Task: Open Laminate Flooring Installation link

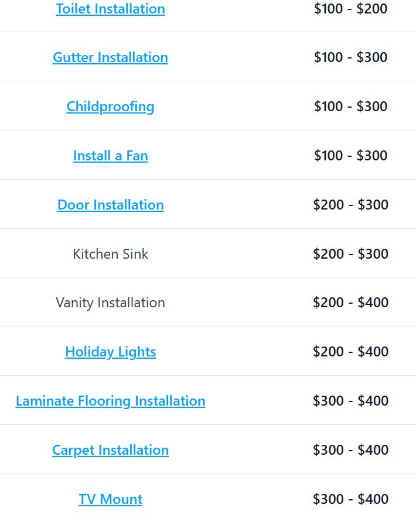Action: (x=110, y=401)
